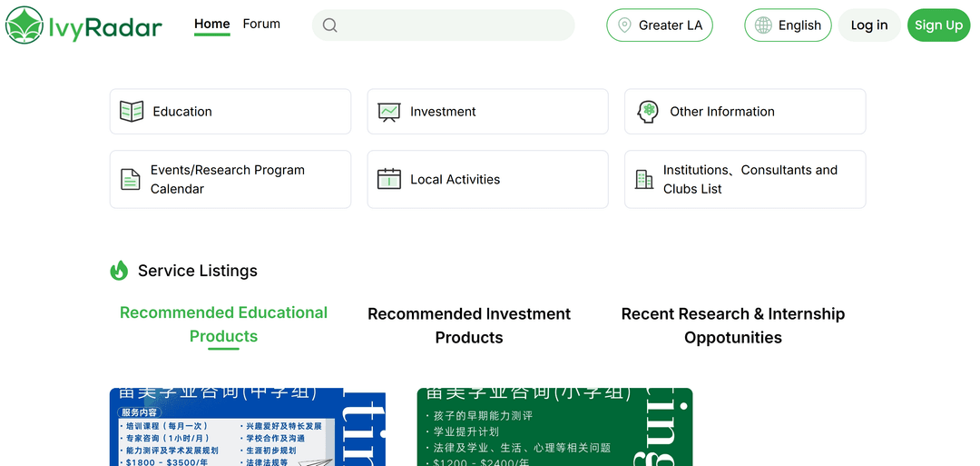
Task: Show Recent Research & Internship Oppotunities tab
Action: coord(732,325)
